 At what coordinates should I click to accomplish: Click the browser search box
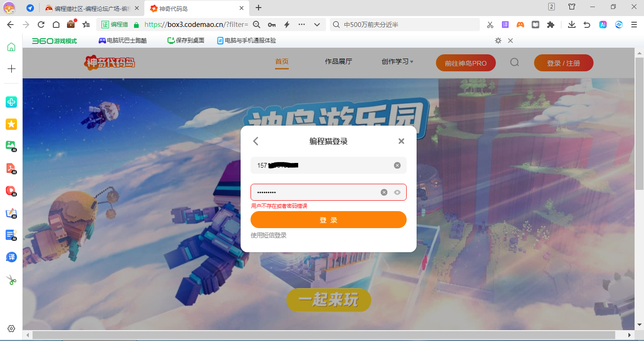pos(405,25)
